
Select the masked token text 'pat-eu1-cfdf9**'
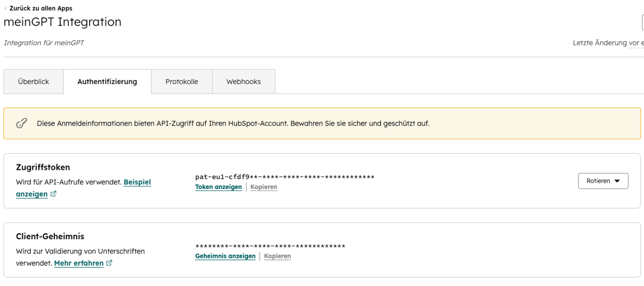click(285, 177)
